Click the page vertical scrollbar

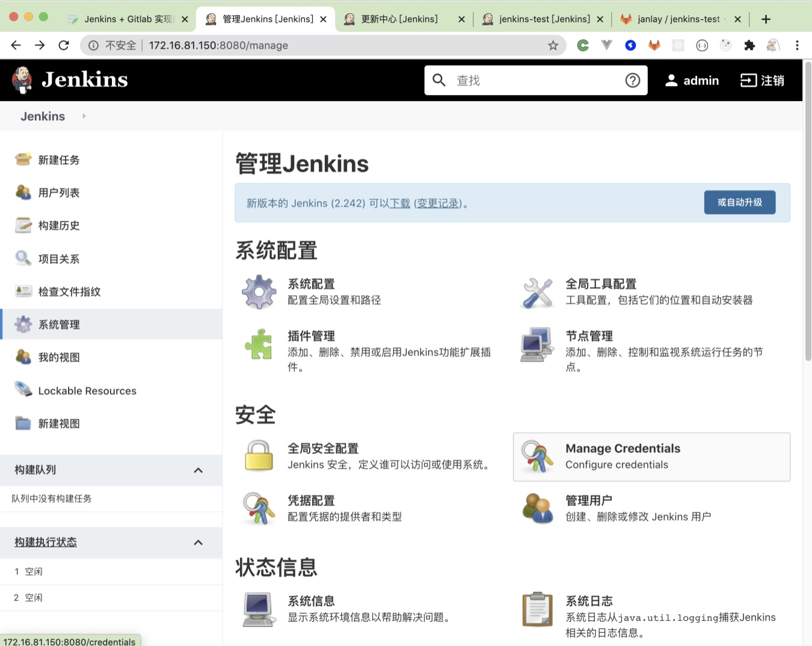(x=808, y=211)
